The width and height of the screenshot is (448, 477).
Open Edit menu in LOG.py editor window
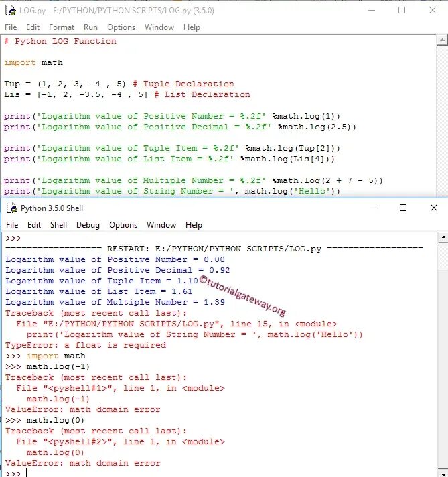(33, 27)
